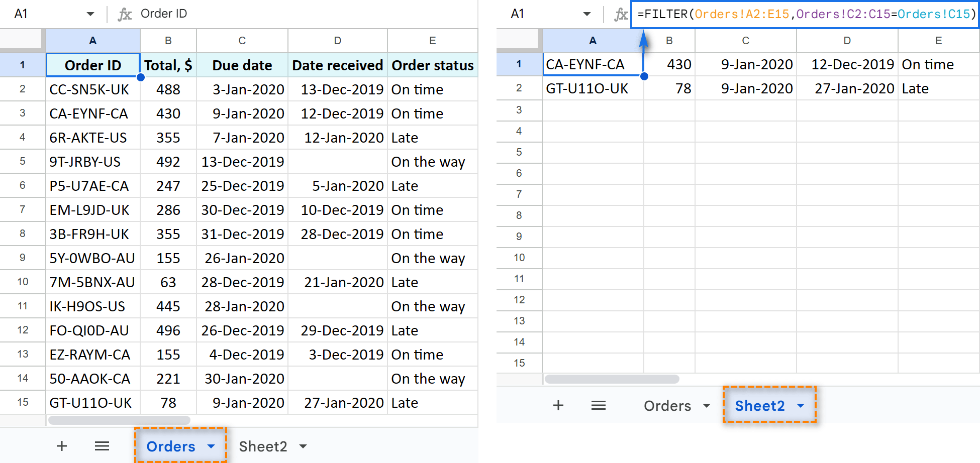Select the date received 5-Jan-2020 cell
The width and height of the screenshot is (980, 463).
pos(338,186)
